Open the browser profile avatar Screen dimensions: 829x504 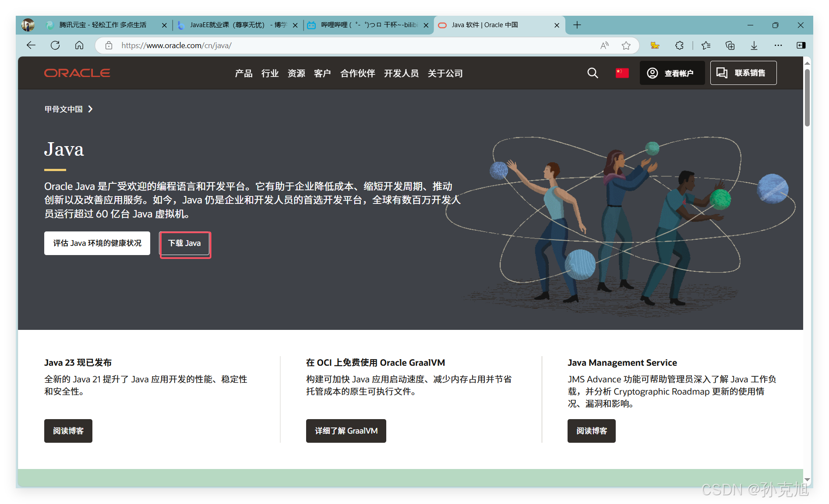(28, 25)
